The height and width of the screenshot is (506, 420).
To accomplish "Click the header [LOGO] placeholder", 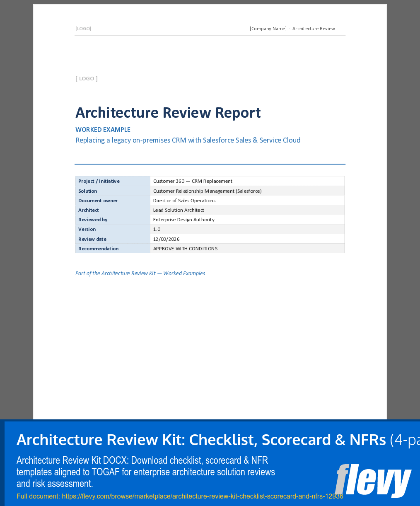I will coord(83,29).
